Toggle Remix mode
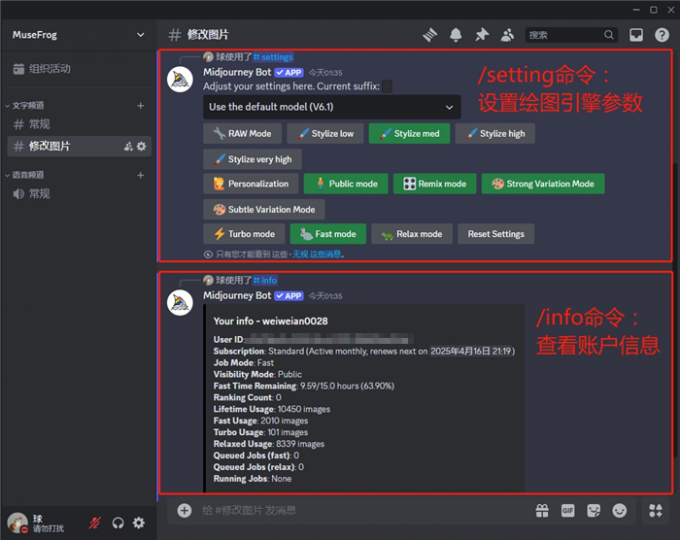 pyautogui.click(x=435, y=184)
